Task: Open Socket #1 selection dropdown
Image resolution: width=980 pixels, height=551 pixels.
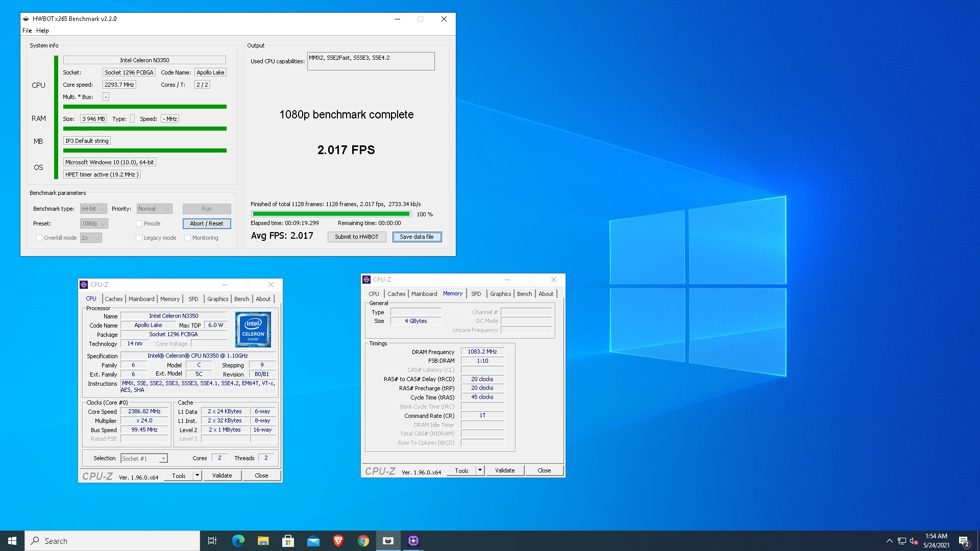Action: pos(144,458)
